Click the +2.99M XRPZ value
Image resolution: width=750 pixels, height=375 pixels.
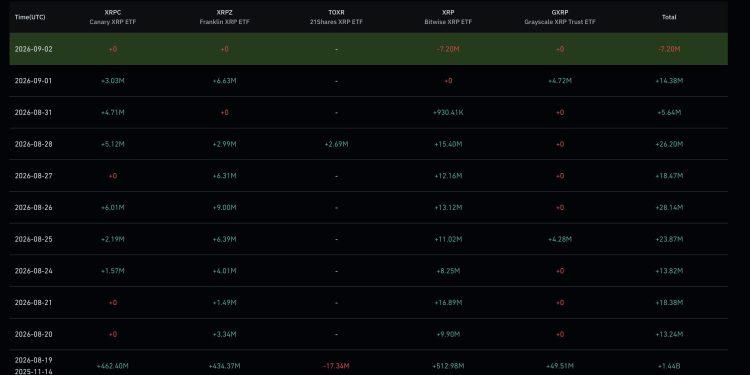click(x=224, y=144)
